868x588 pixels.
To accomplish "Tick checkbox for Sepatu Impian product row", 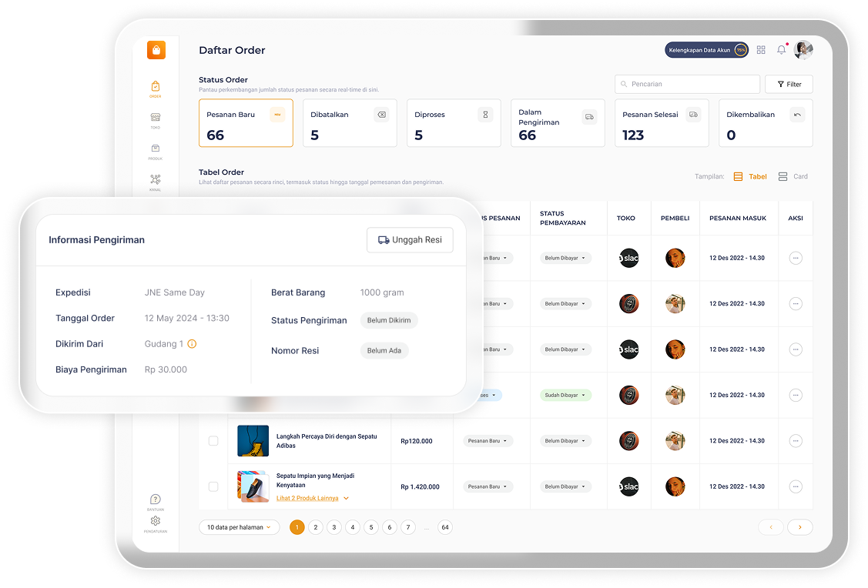I will tap(213, 486).
